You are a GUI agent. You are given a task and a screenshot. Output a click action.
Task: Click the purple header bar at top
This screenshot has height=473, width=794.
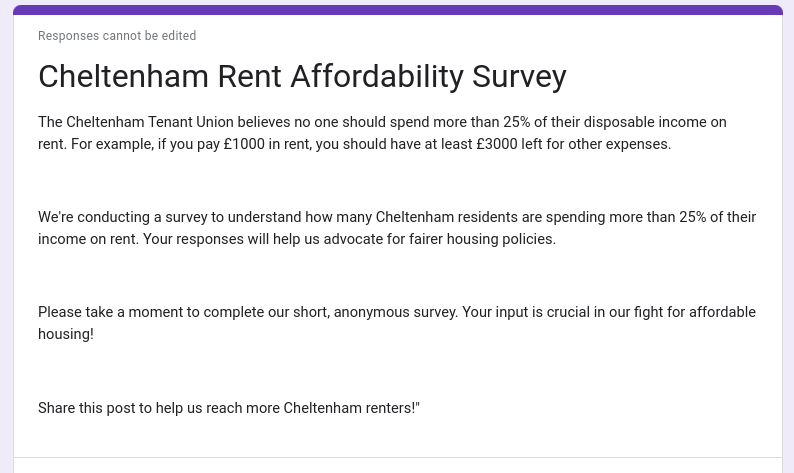tap(397, 10)
